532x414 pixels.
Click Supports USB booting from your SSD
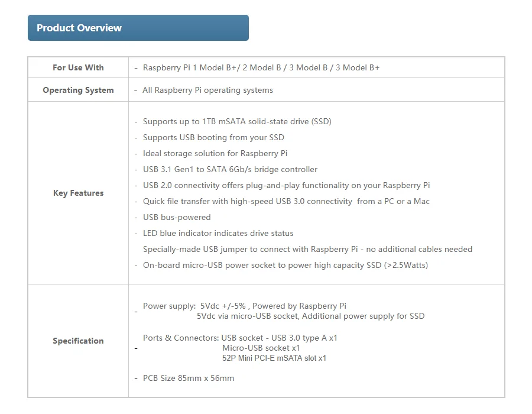(x=213, y=137)
